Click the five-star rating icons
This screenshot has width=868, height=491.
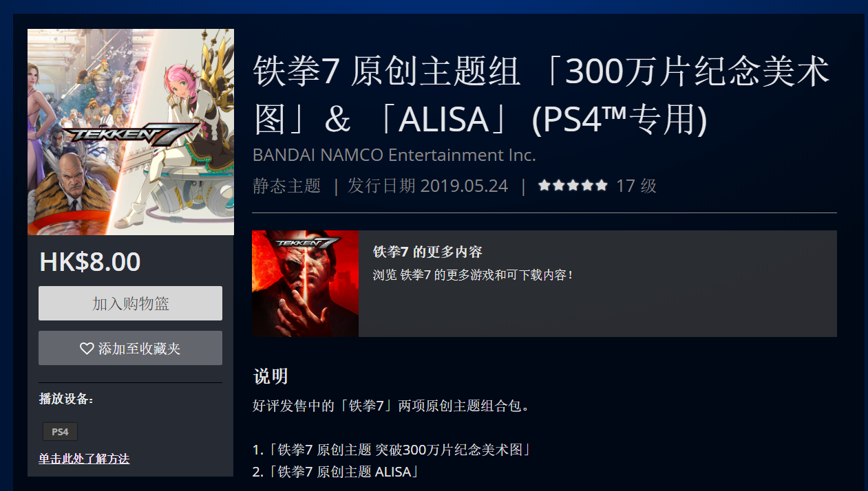coord(573,186)
